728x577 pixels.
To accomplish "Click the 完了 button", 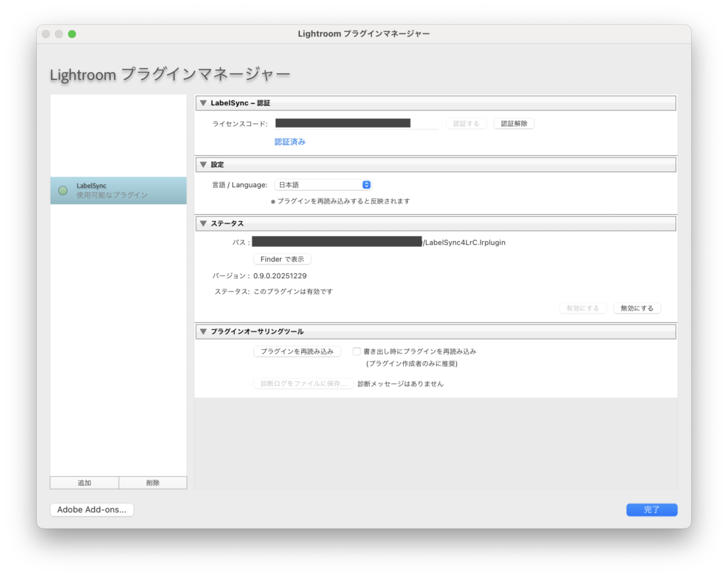I will pos(651,510).
